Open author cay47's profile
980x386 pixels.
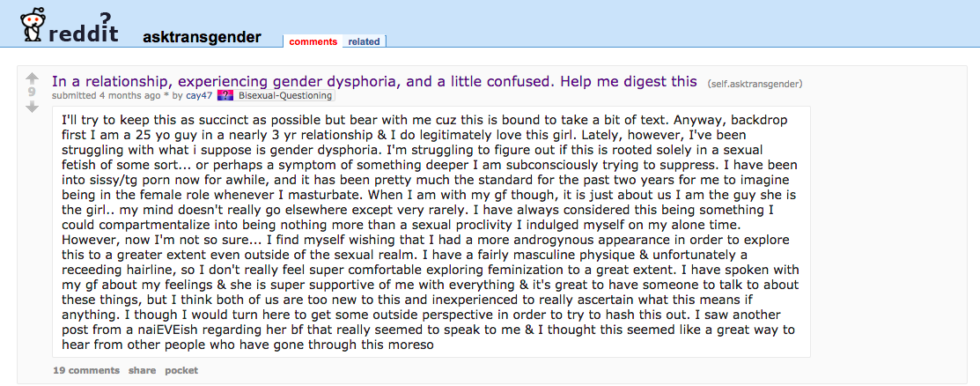click(198, 95)
